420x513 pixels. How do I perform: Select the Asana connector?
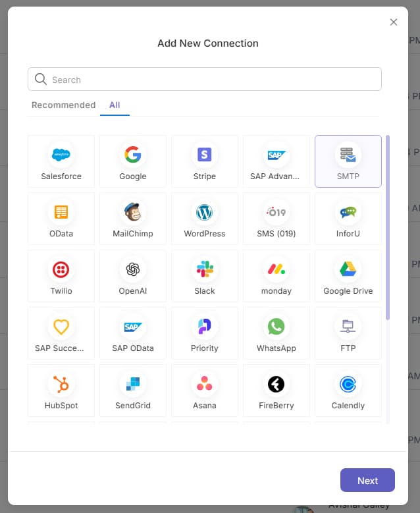pos(205,391)
